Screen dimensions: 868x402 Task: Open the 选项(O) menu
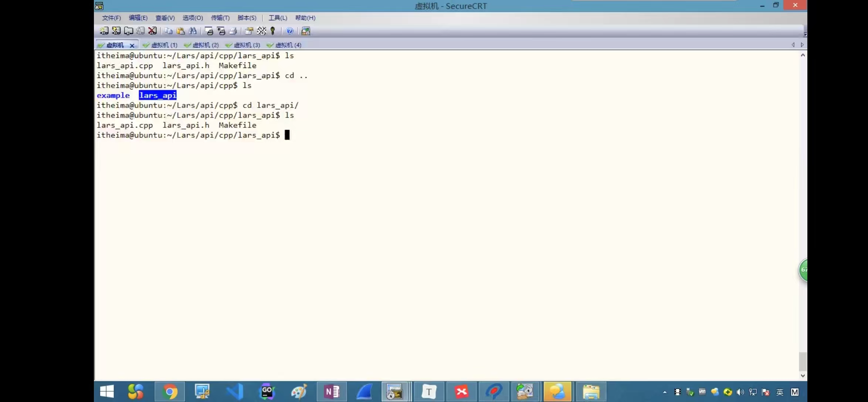(x=193, y=18)
